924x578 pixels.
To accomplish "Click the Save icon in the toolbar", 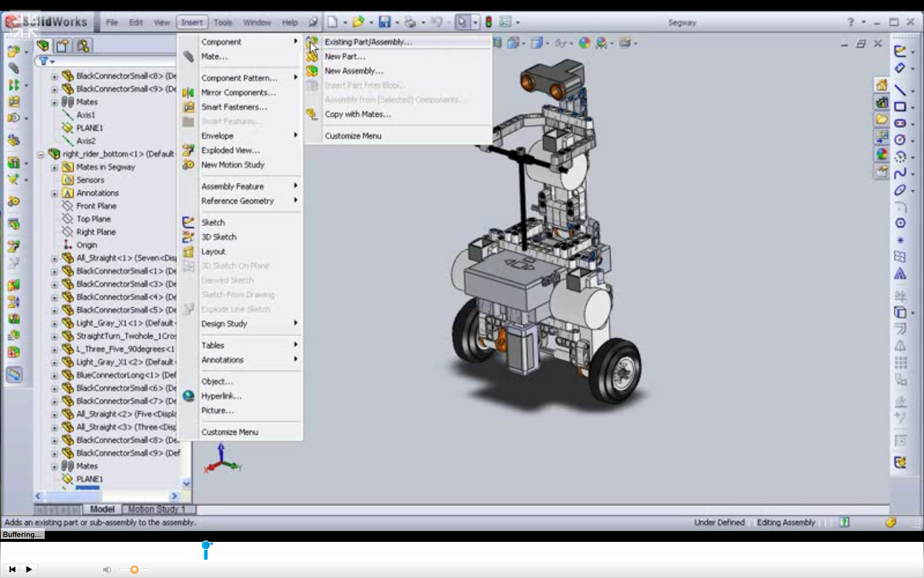I will pyautogui.click(x=384, y=22).
